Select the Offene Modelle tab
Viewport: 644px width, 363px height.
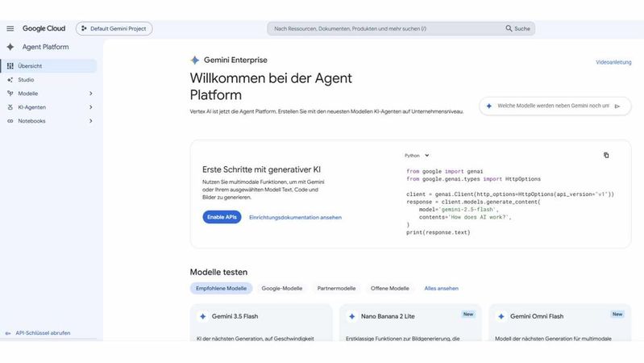tap(390, 288)
